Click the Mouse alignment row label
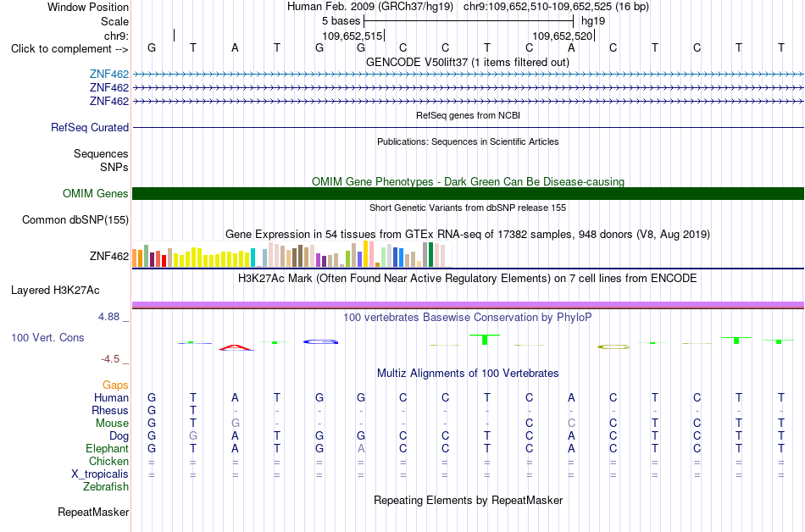This screenshot has height=532, width=805. coord(112,424)
